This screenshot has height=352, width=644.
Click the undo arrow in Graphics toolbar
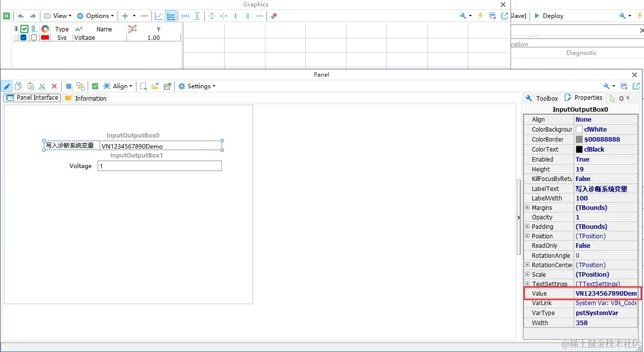[21, 16]
